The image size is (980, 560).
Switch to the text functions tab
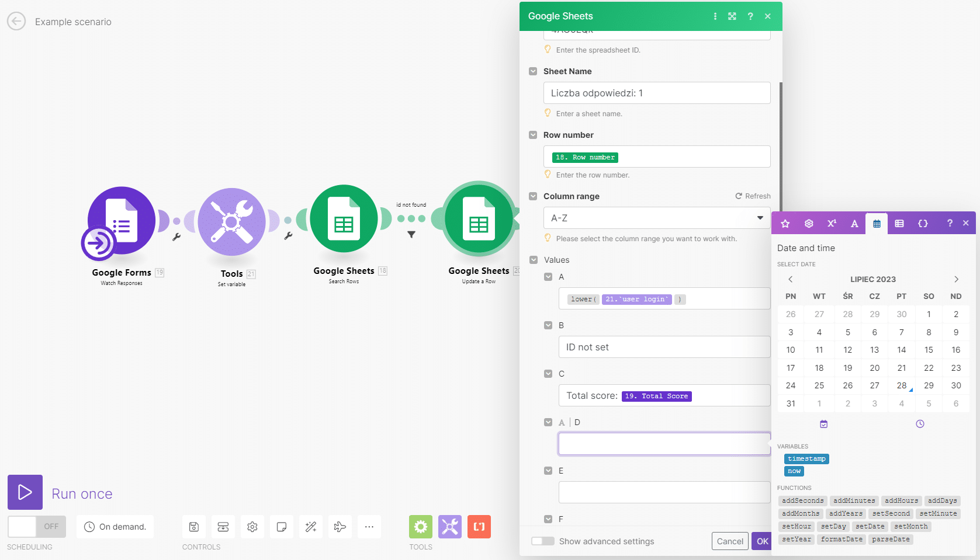tap(854, 224)
